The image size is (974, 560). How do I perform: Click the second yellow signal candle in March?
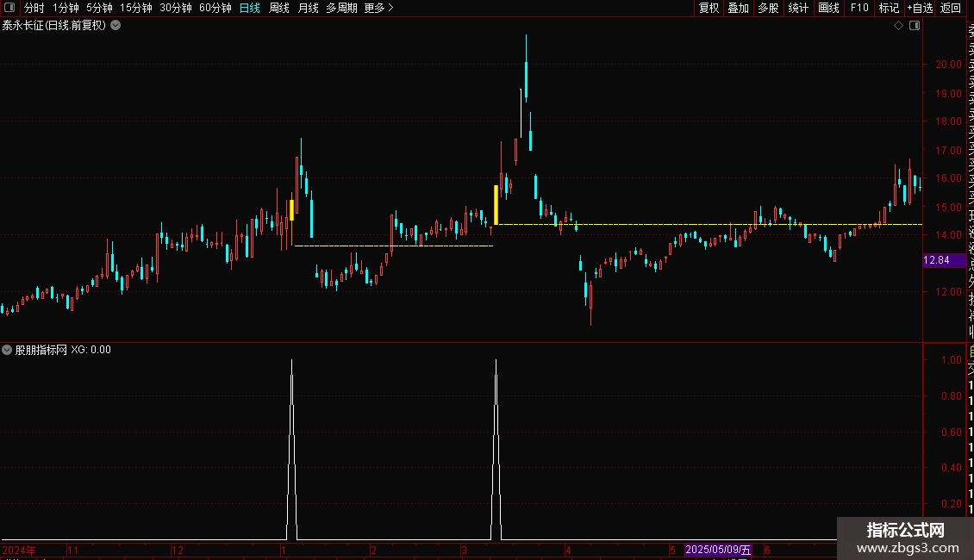(x=496, y=205)
